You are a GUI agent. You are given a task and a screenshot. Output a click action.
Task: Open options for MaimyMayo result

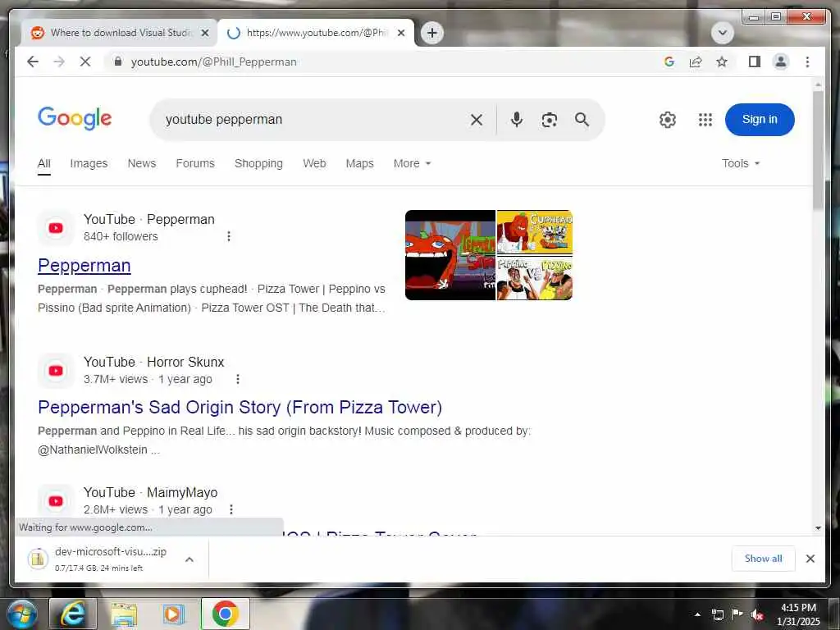tap(231, 509)
